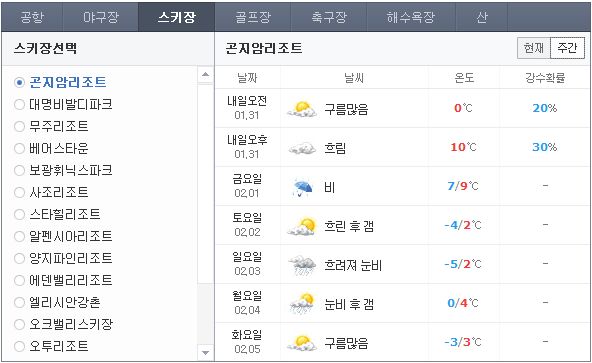592x363 pixels.
Task: Click the 스키장선택 panel heading
Action: 45,48
